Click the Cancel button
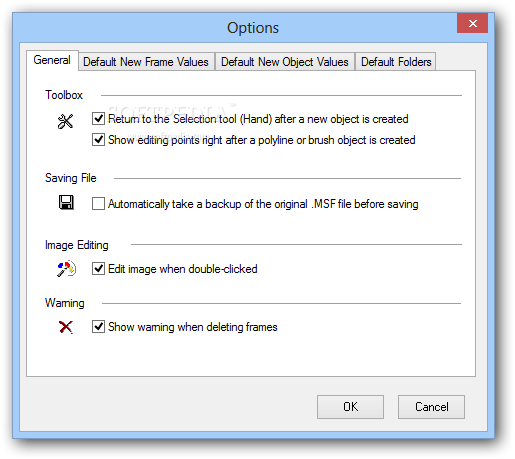515x459 pixels. click(431, 407)
